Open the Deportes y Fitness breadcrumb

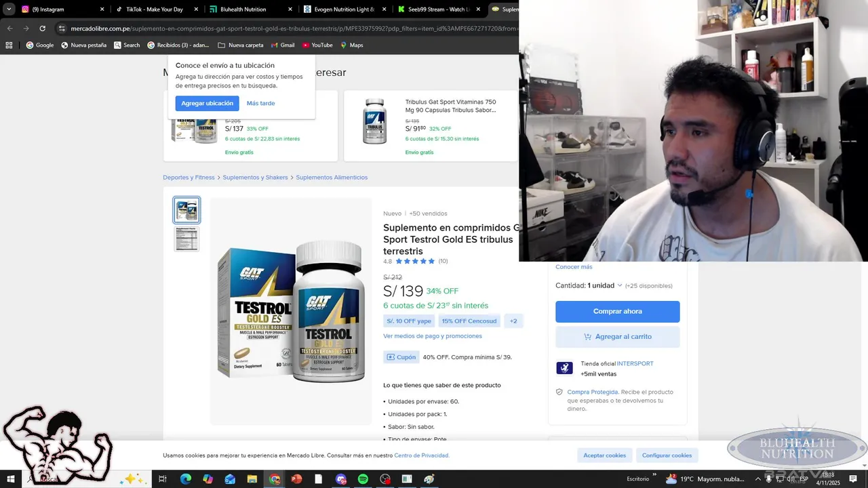tap(189, 178)
